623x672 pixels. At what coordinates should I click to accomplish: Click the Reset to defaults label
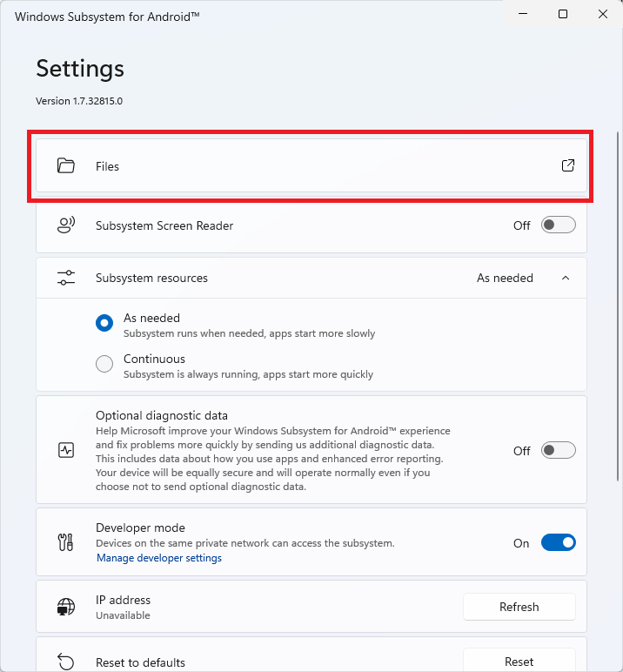(141, 662)
